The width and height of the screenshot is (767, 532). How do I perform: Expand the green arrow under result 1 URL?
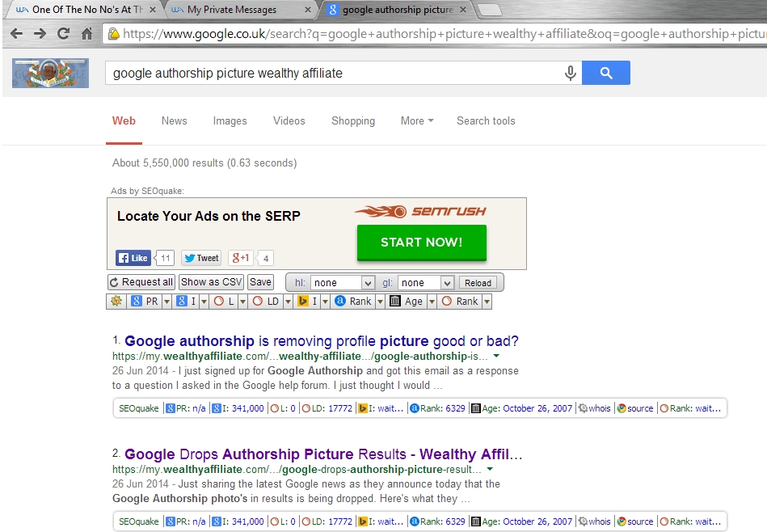coord(496,356)
